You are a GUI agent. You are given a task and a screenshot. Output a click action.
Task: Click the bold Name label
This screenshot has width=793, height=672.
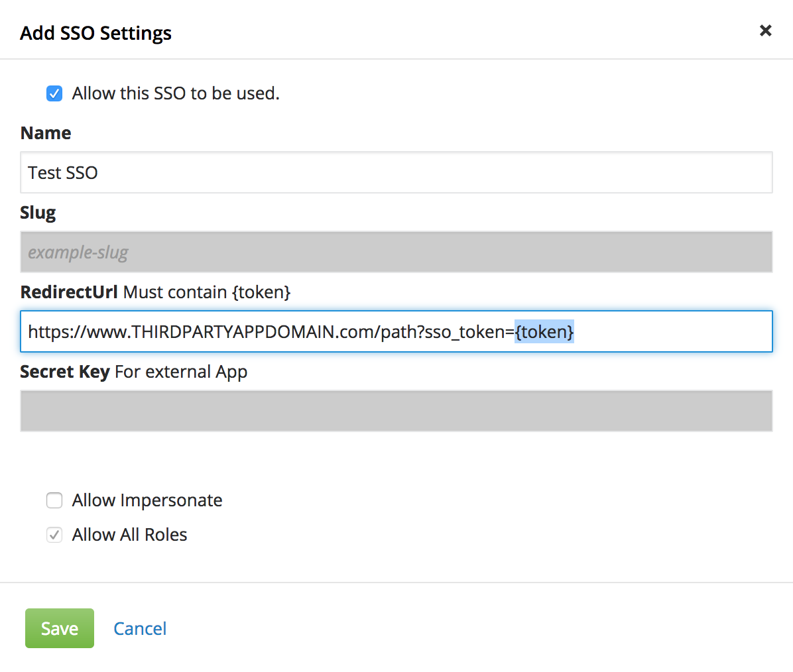coord(46,133)
